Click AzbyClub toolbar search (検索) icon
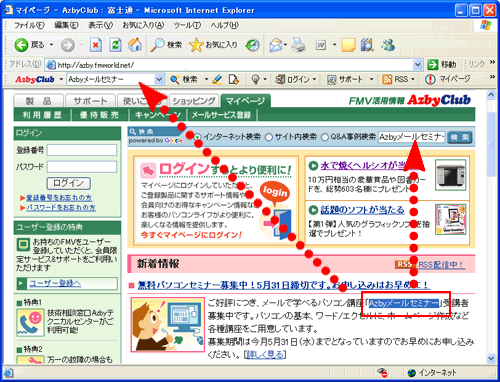 coord(175,79)
